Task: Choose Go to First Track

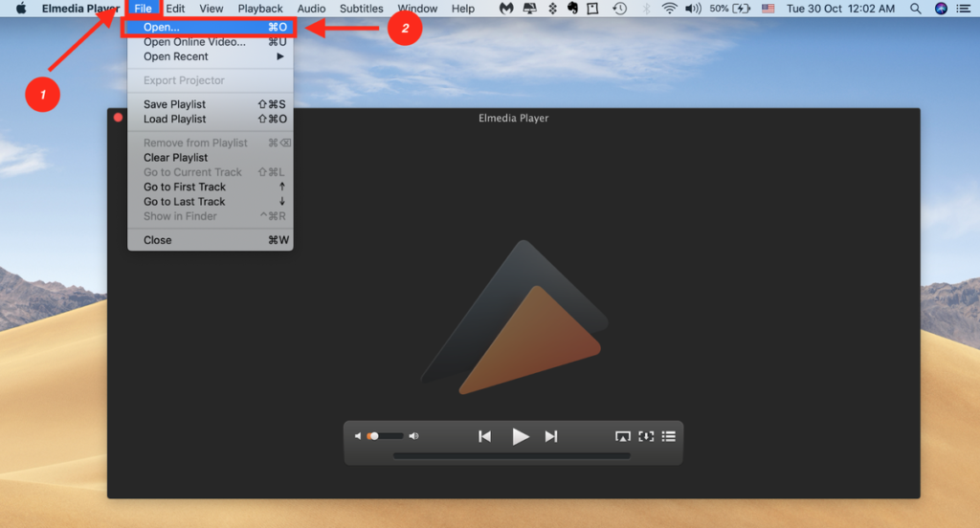Action: [x=210, y=187]
